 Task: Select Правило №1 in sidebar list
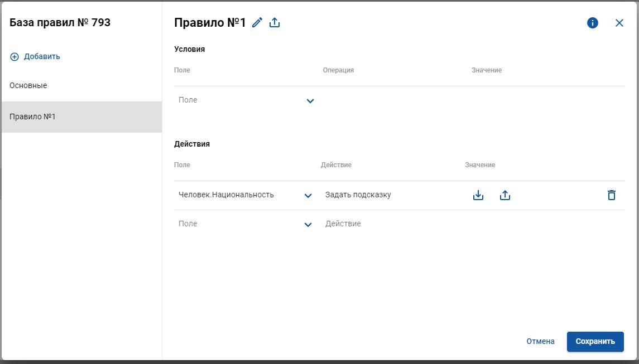tap(81, 117)
